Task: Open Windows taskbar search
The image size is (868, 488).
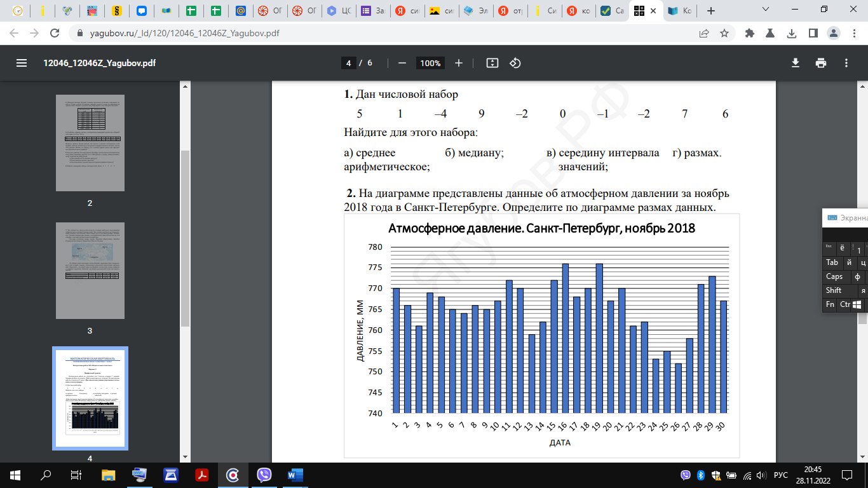Action: (46, 475)
